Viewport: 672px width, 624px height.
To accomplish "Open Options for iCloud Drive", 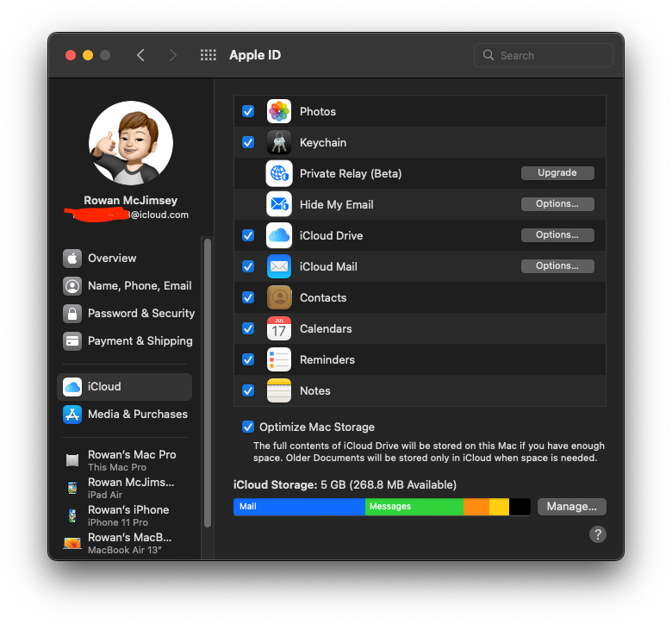I will (557, 235).
